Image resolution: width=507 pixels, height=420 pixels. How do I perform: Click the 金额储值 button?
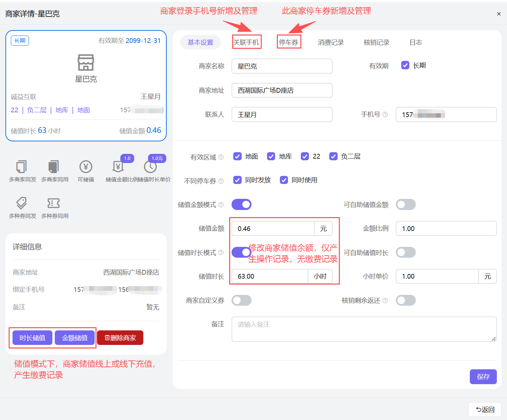74,337
